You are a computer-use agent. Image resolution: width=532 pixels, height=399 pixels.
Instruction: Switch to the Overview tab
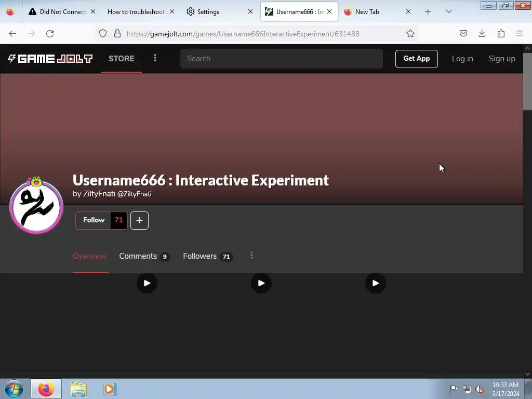pyautogui.click(x=89, y=256)
